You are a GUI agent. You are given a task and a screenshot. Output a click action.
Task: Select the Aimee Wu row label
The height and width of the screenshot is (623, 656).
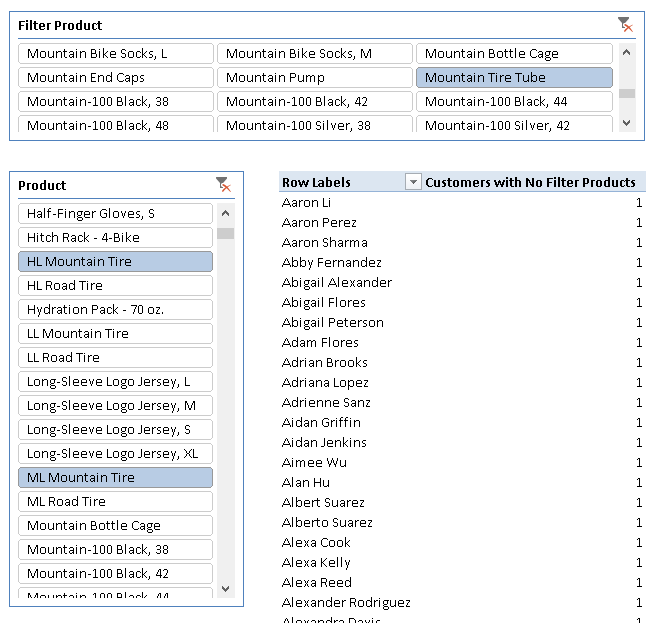[x=314, y=462]
